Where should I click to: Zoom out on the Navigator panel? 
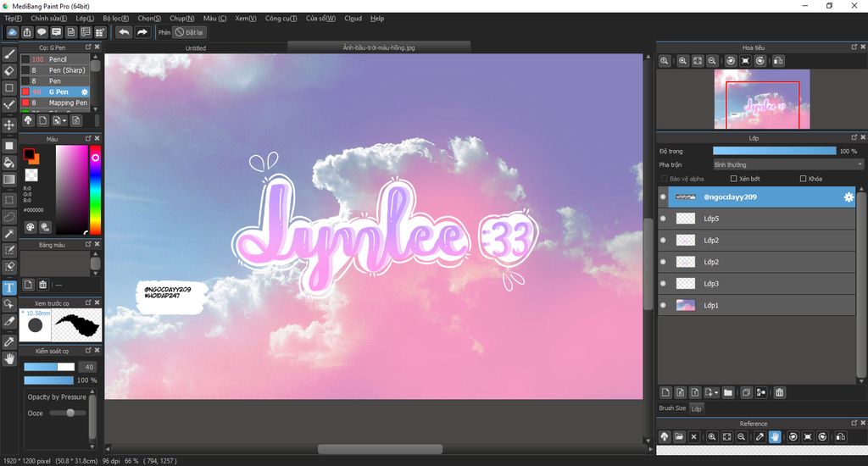[712, 61]
